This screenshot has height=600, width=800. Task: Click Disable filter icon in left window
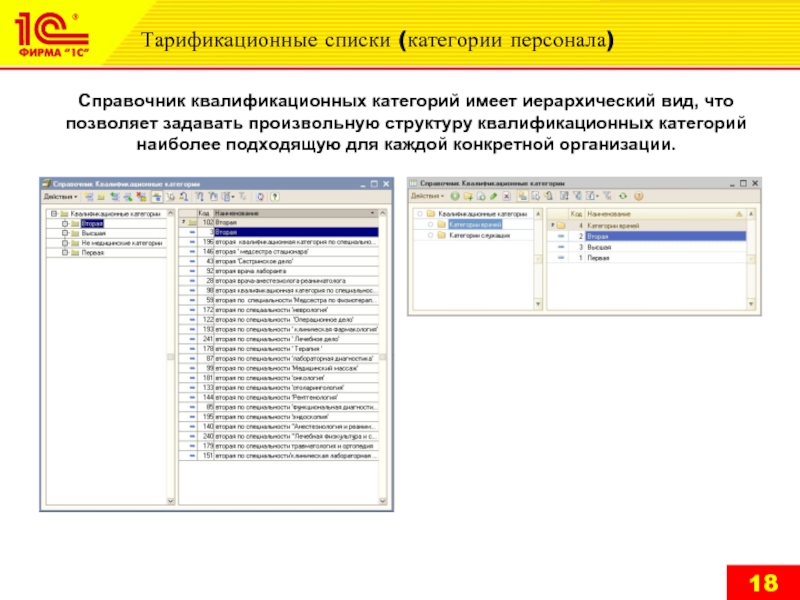click(242, 196)
